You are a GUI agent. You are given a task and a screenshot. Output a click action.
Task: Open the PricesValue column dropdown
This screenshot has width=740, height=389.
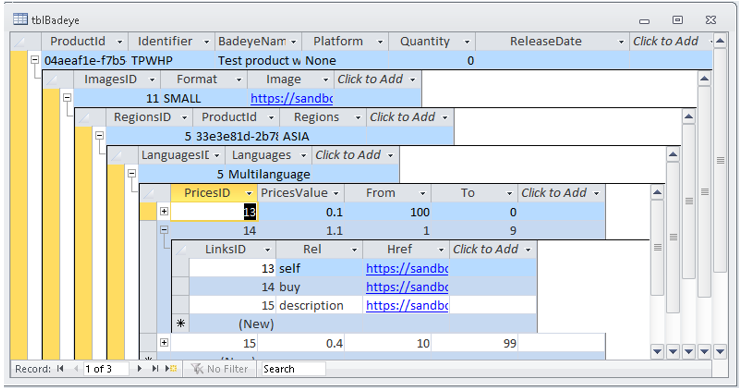coord(336,193)
